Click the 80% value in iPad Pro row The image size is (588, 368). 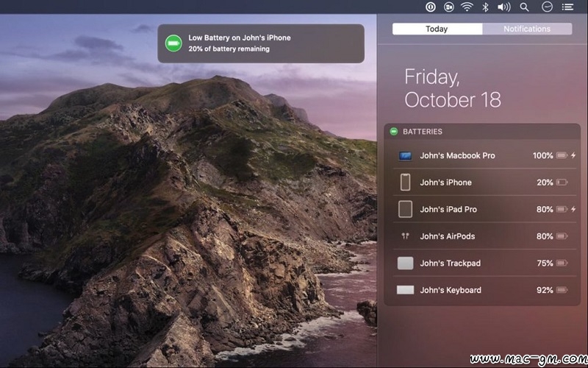545,209
